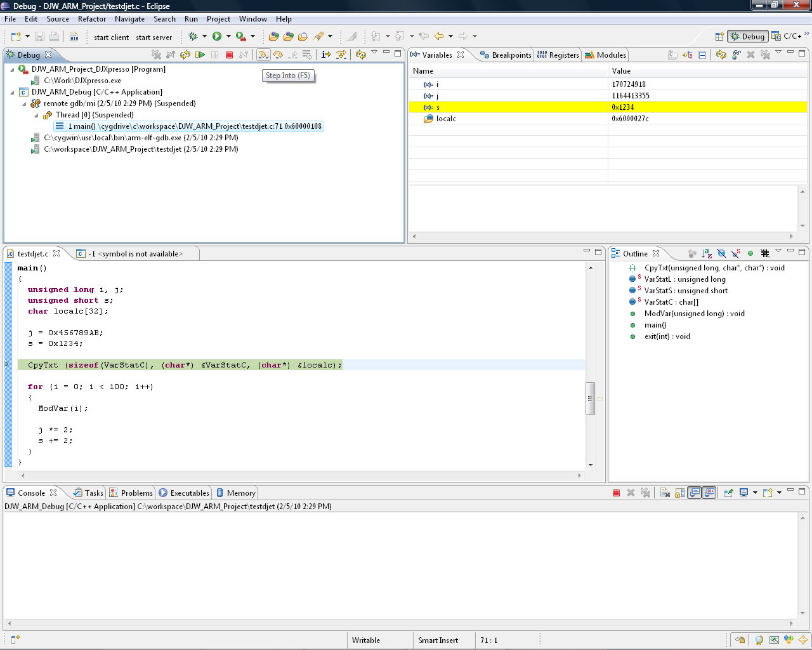Toggle Hide Fields icon in Outline view
Screen dimensions: 812x650
721,254
